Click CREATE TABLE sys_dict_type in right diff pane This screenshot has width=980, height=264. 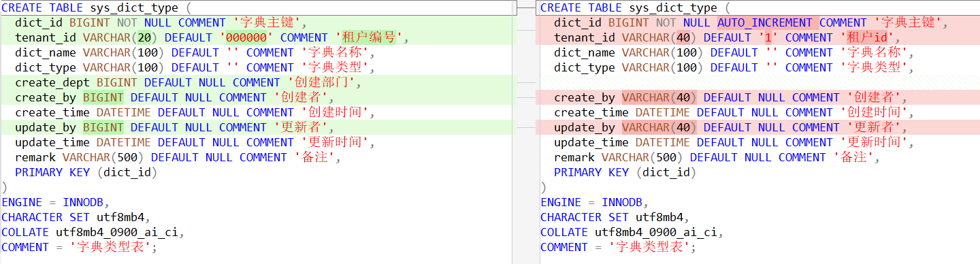coord(632,7)
